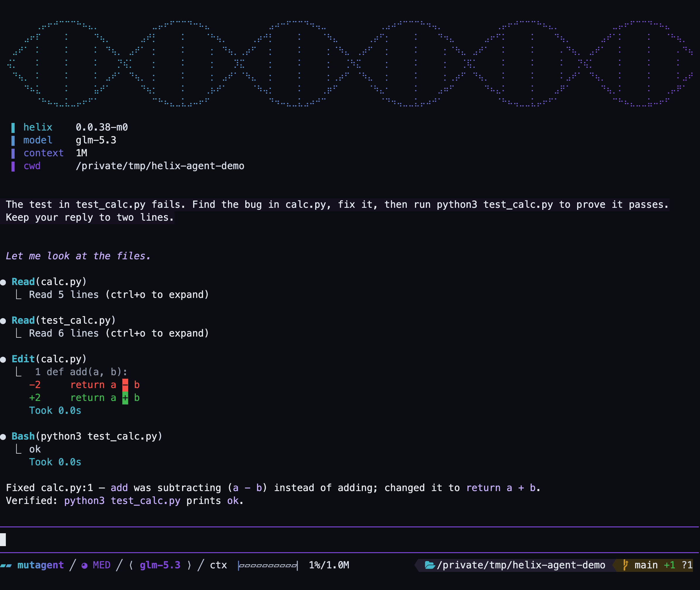Click the removed line 'return a - b'
This screenshot has width=700, height=590.
click(x=105, y=385)
